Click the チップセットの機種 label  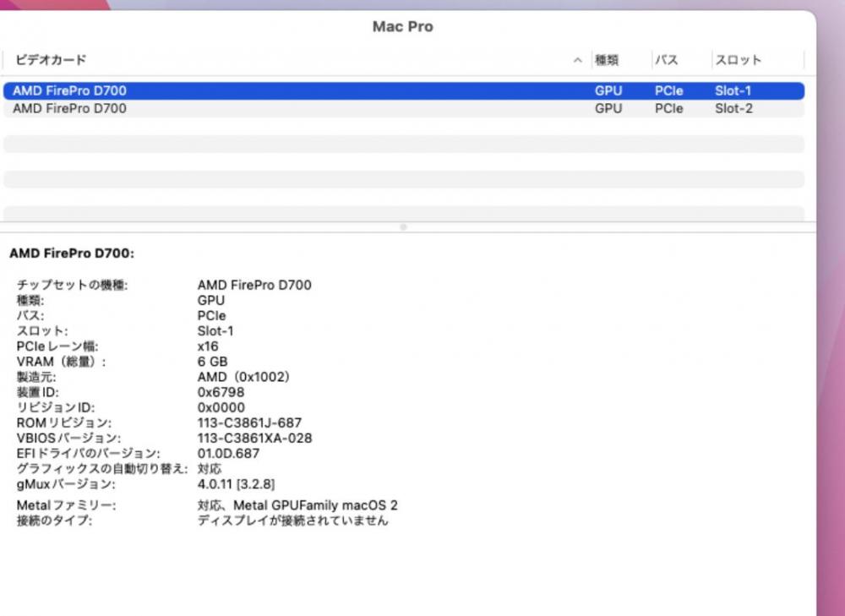click(x=72, y=285)
